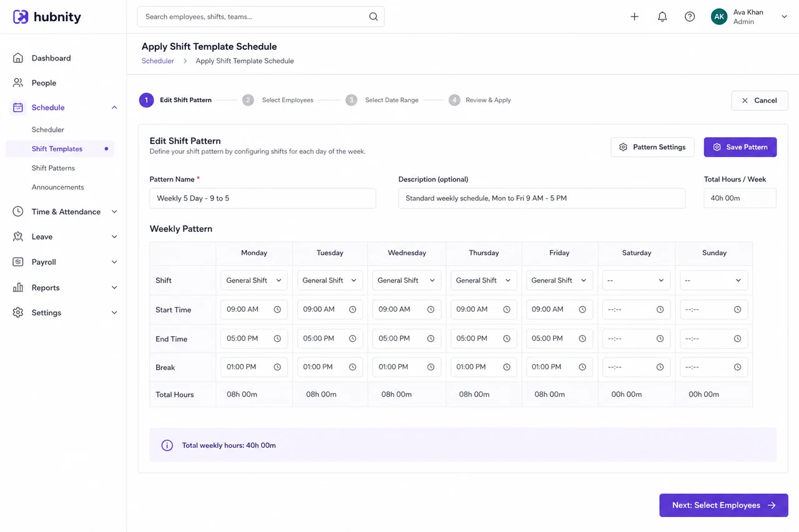This screenshot has height=532, width=799.
Task: Click the Description input field
Action: pos(542,198)
